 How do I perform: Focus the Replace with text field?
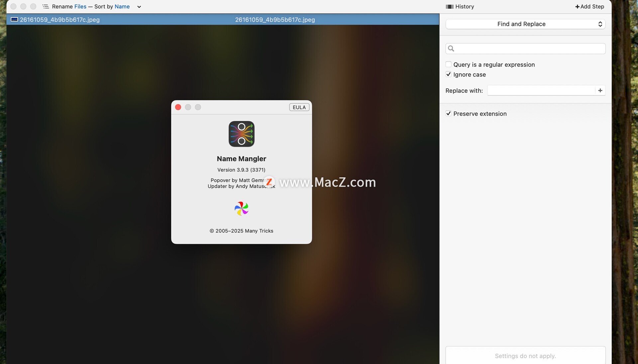click(x=541, y=90)
